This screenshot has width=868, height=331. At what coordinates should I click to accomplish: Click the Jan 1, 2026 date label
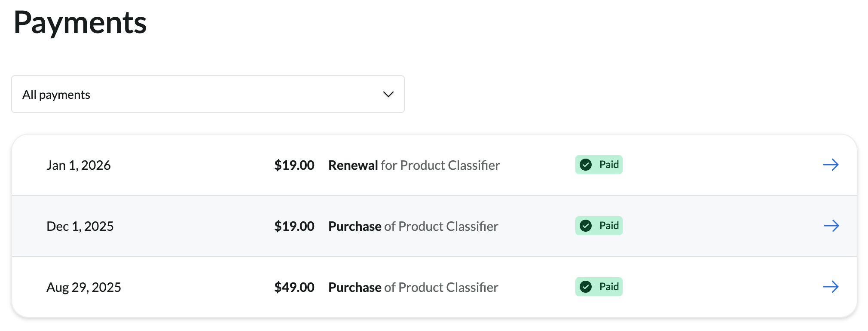[x=79, y=165]
